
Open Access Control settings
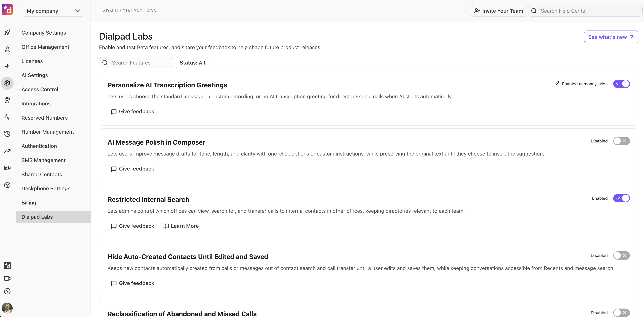point(53,89)
